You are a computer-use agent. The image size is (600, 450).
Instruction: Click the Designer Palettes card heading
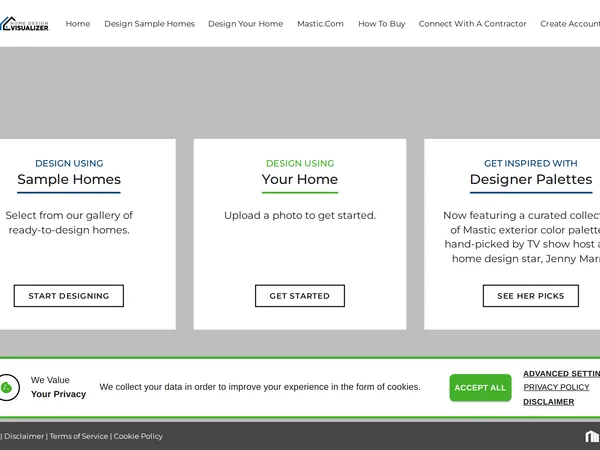(x=531, y=179)
